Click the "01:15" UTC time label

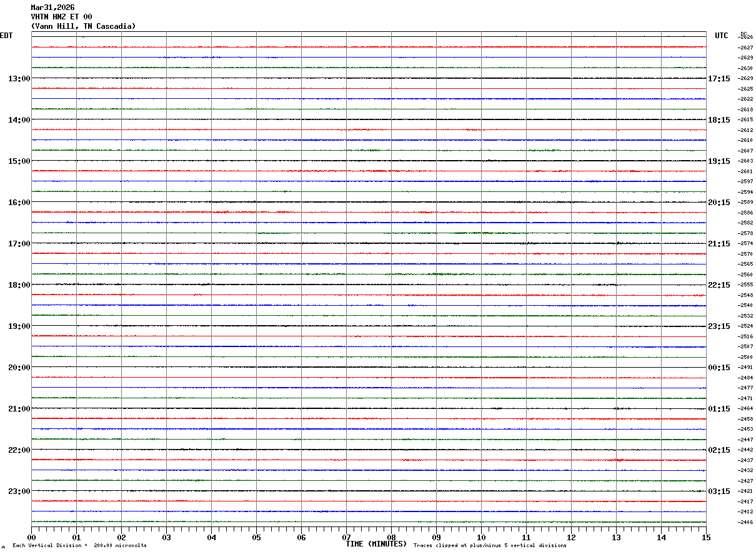[719, 409]
